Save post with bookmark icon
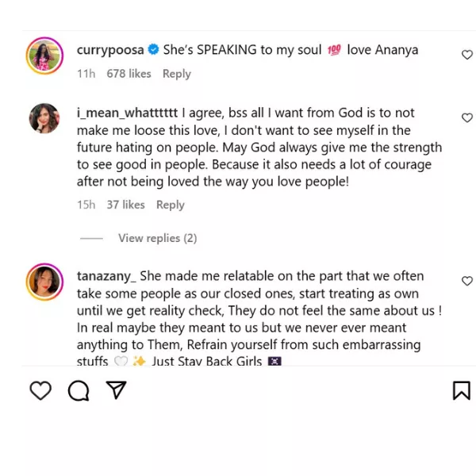The height and width of the screenshot is (476, 476). tap(461, 390)
